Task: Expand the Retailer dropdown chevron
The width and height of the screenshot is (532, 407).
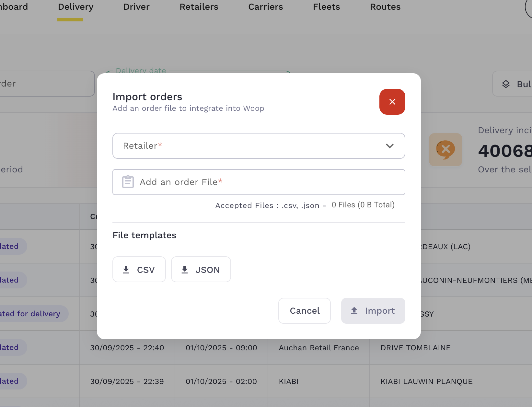Action: click(389, 146)
